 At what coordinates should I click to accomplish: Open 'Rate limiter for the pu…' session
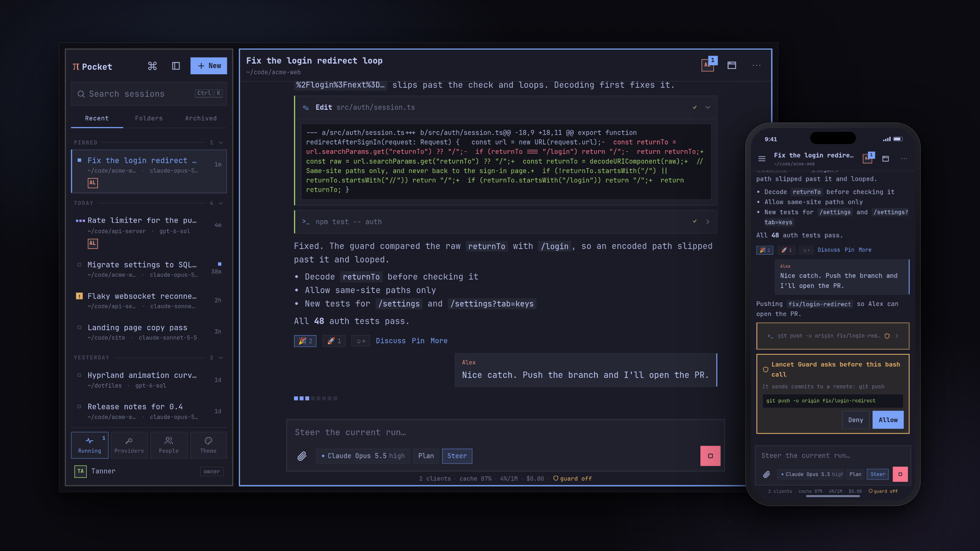coord(149,231)
